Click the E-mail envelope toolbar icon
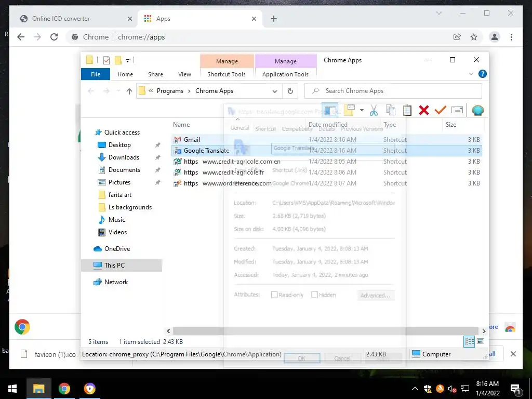Viewport: 532px width, 399px height. [457, 110]
